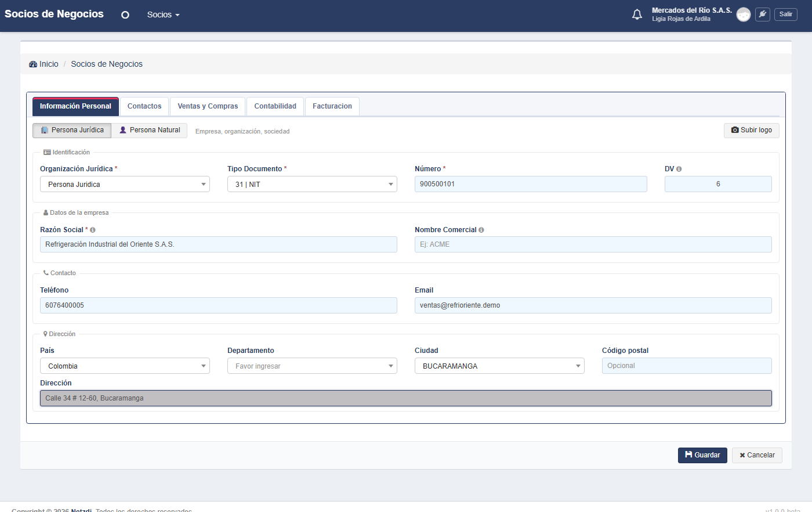
Task: Open the notifications bell
Action: point(637,15)
